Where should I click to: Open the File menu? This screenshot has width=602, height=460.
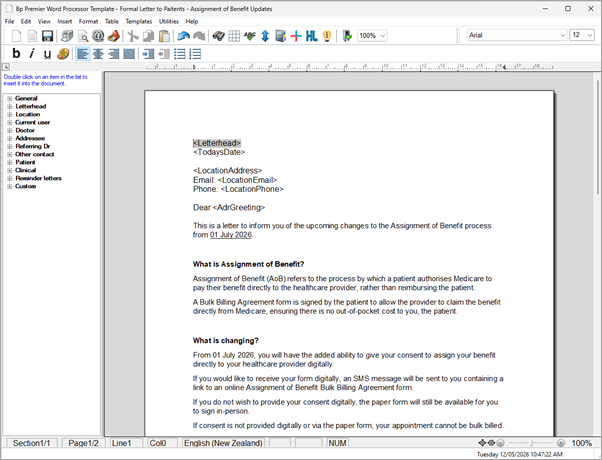coord(9,22)
